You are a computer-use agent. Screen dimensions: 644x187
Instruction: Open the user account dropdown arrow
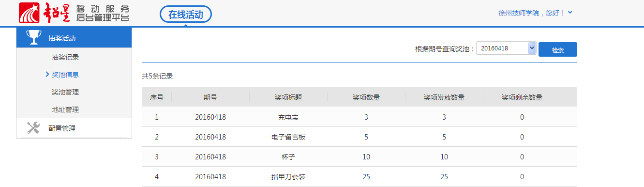(x=570, y=13)
